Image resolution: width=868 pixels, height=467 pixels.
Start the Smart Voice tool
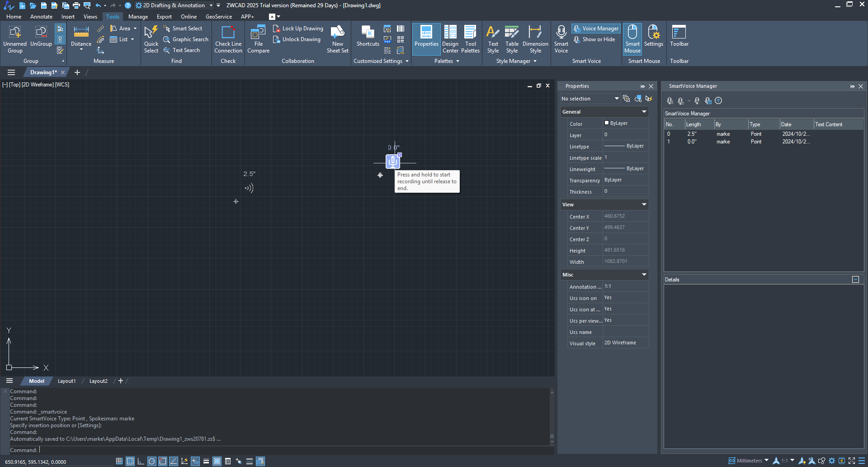point(561,39)
